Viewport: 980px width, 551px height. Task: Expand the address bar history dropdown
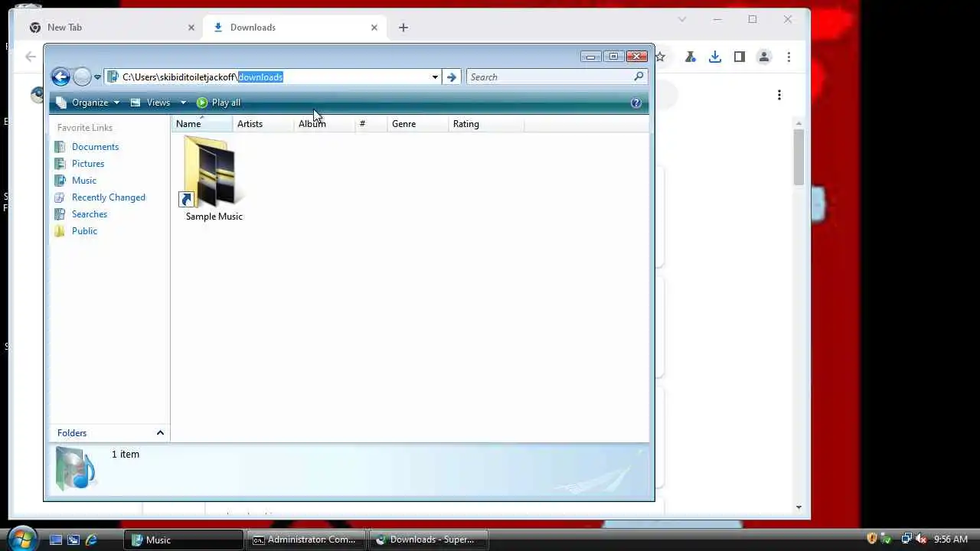(435, 77)
